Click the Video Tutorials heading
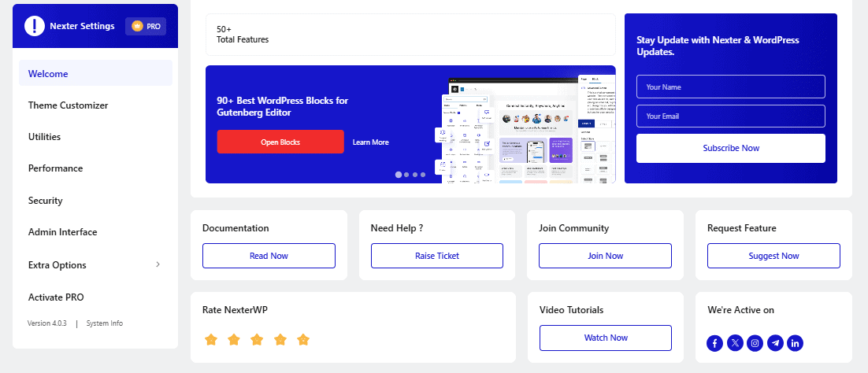This screenshot has width=868, height=373. pos(571,310)
